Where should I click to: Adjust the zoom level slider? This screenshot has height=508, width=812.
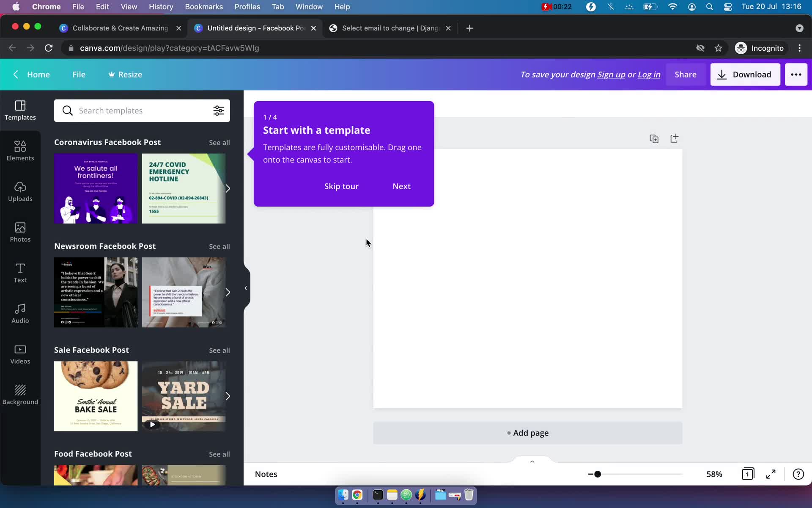point(597,474)
